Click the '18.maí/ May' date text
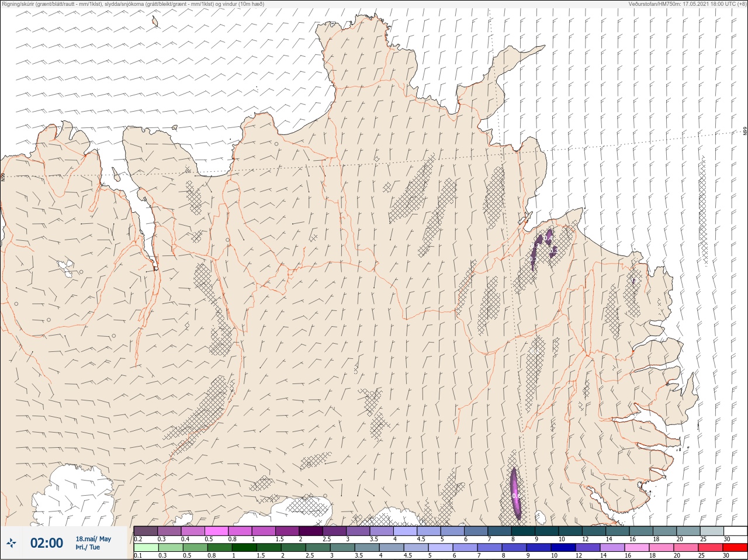748x560 pixels. 93,539
